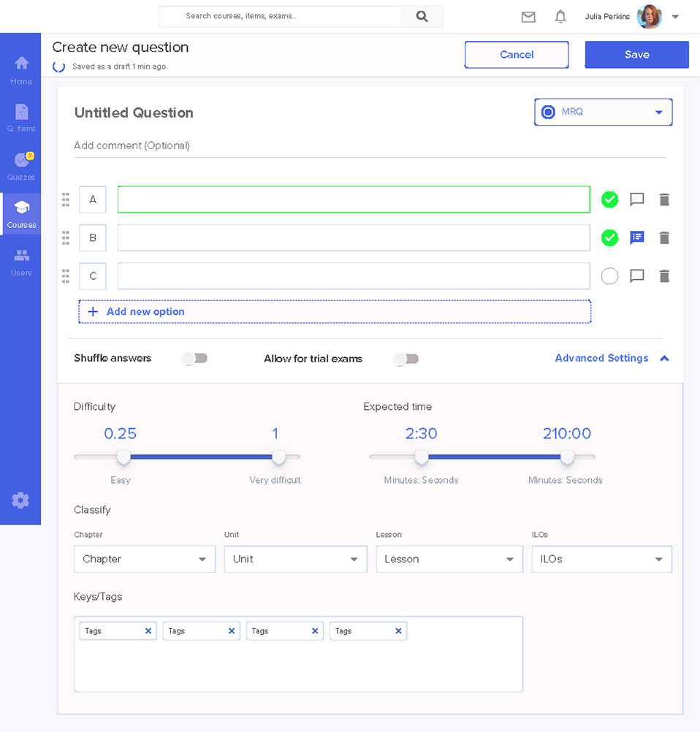Unmark option B as correct
Viewport: 700px width, 732px height.
609,238
